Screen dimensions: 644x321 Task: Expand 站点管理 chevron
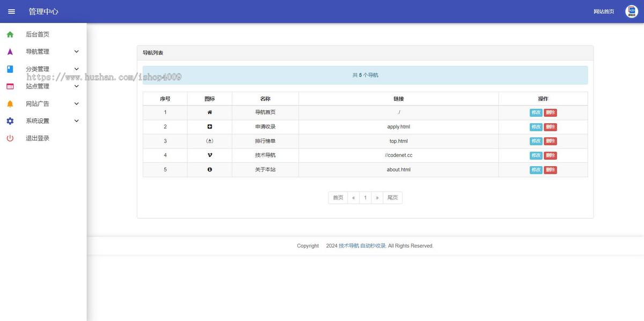click(76, 86)
